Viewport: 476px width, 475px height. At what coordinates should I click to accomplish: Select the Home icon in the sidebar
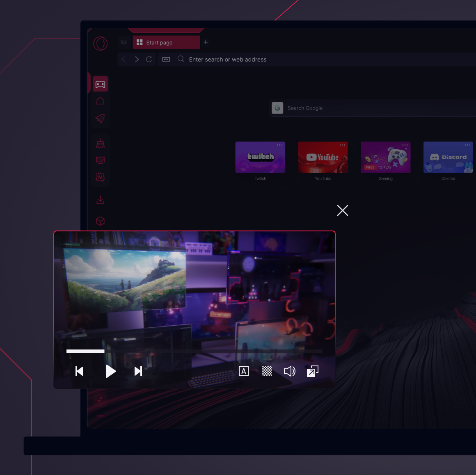100,101
